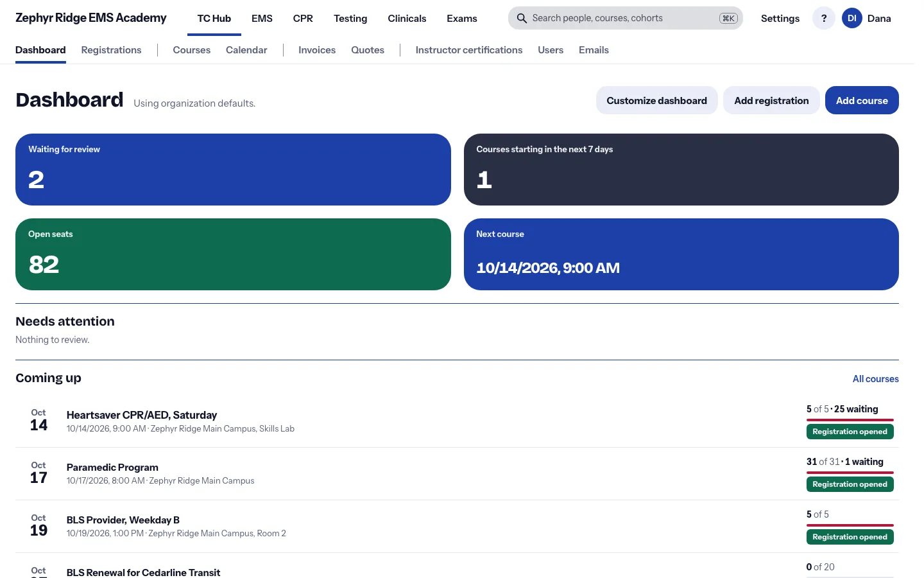The height and width of the screenshot is (578, 924).
Task: Click the Zephyr Ridge EMS Academy title
Action: click(91, 18)
